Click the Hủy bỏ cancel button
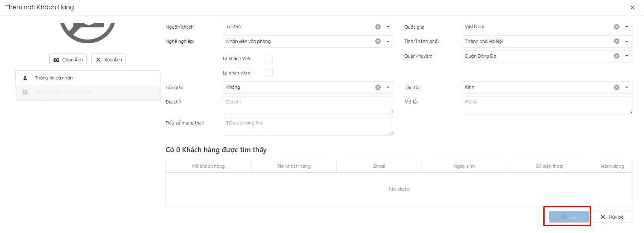Image resolution: width=644 pixels, height=233 pixels. point(612,217)
